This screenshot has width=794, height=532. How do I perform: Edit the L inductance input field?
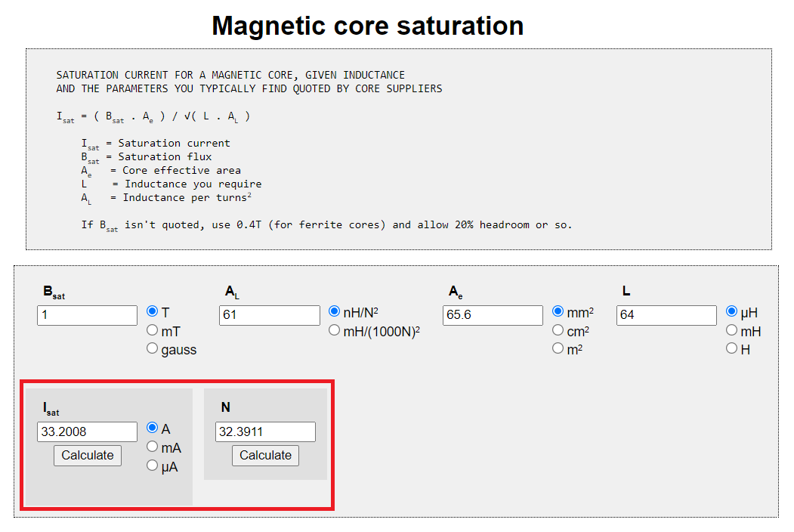[x=666, y=315]
